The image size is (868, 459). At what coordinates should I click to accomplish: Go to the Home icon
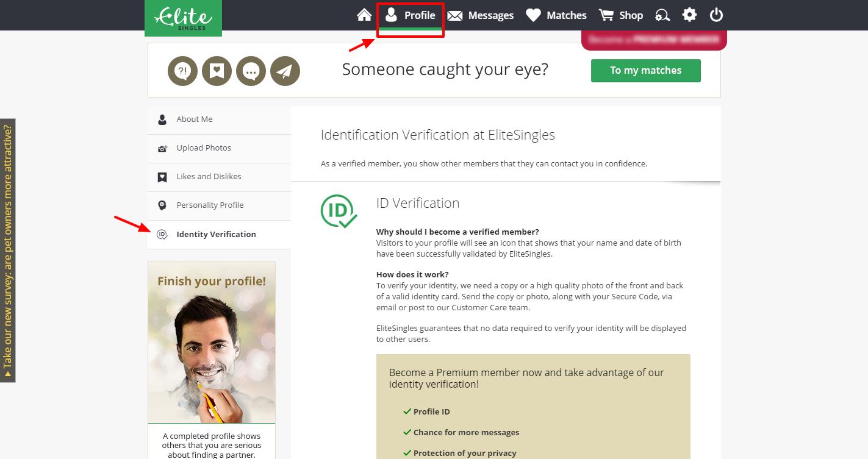point(364,15)
